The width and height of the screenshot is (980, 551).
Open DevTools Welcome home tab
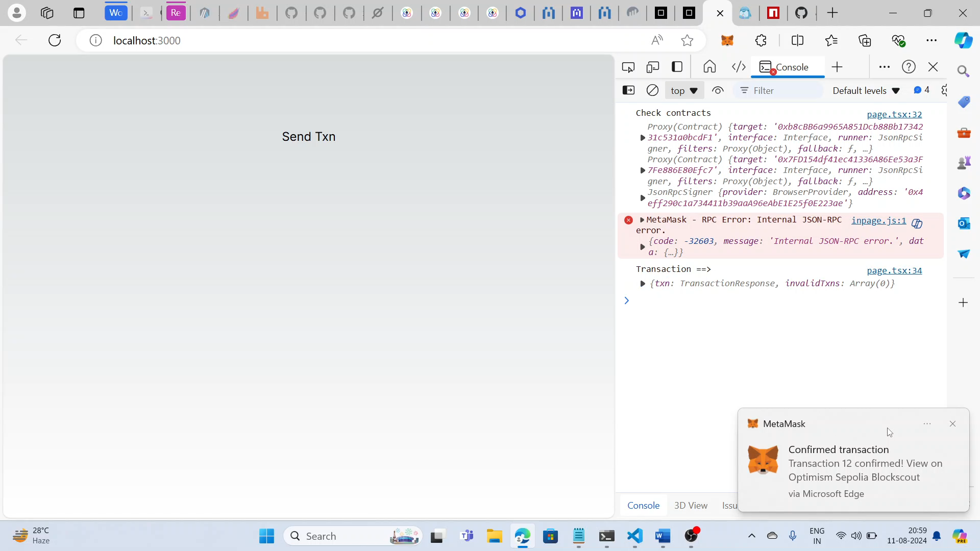pyautogui.click(x=709, y=67)
